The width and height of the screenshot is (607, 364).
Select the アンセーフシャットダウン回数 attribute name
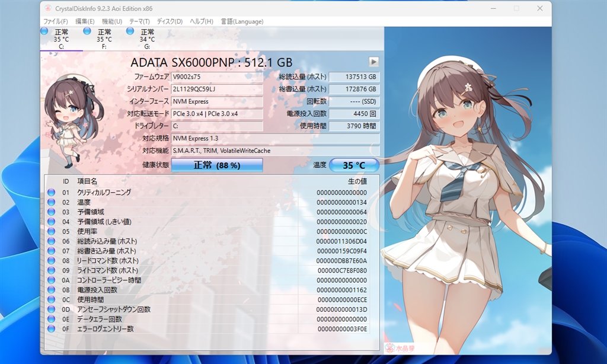pyautogui.click(x=114, y=309)
